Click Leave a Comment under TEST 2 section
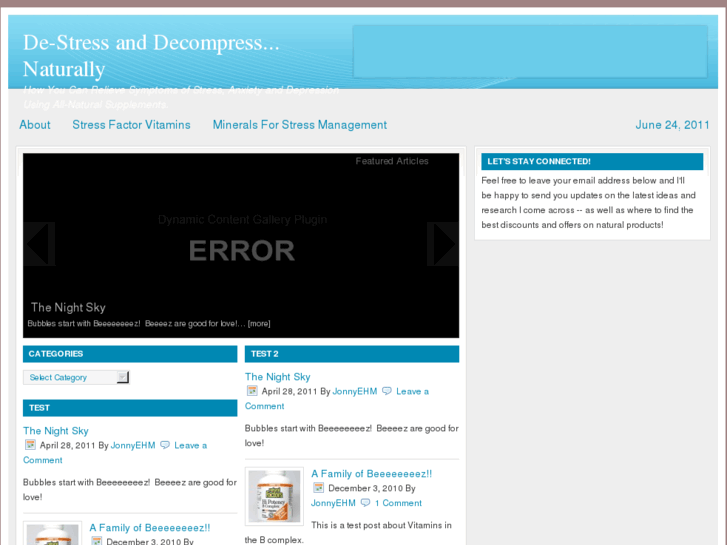 coord(412,391)
